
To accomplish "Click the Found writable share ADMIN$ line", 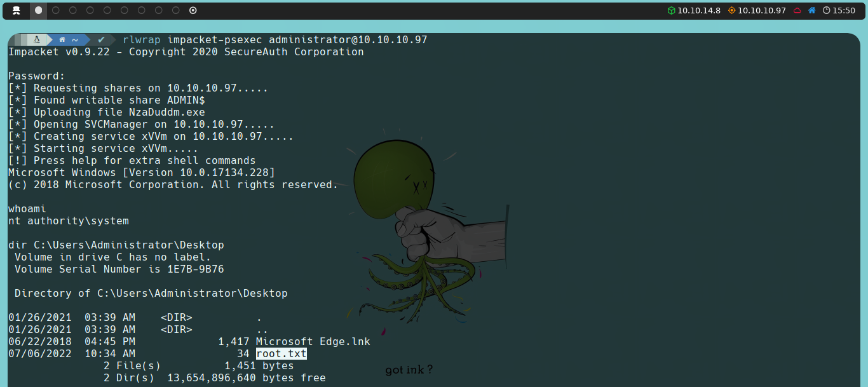I will (107, 100).
